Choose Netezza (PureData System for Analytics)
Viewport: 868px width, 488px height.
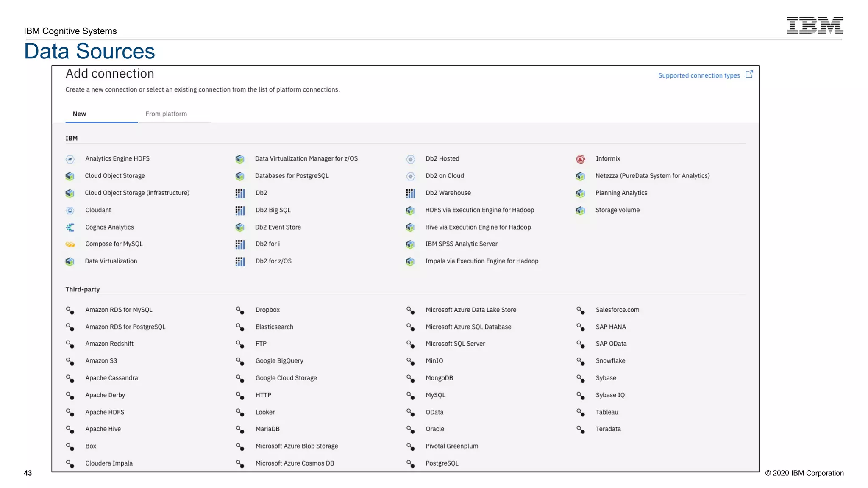pyautogui.click(x=652, y=176)
